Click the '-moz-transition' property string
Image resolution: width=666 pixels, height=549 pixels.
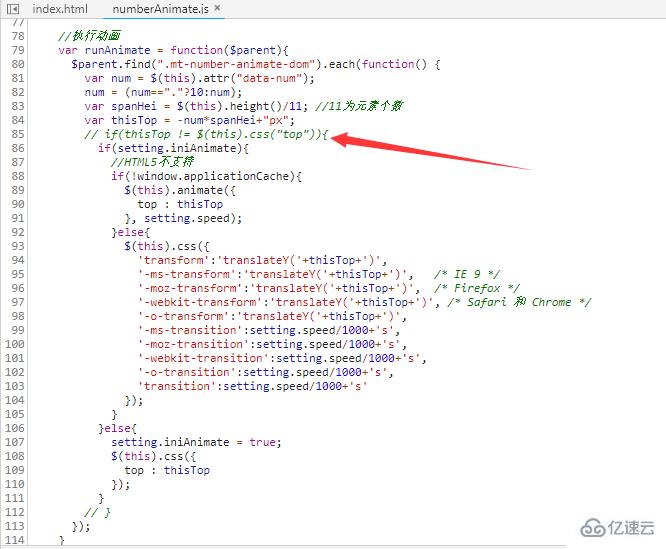193,344
